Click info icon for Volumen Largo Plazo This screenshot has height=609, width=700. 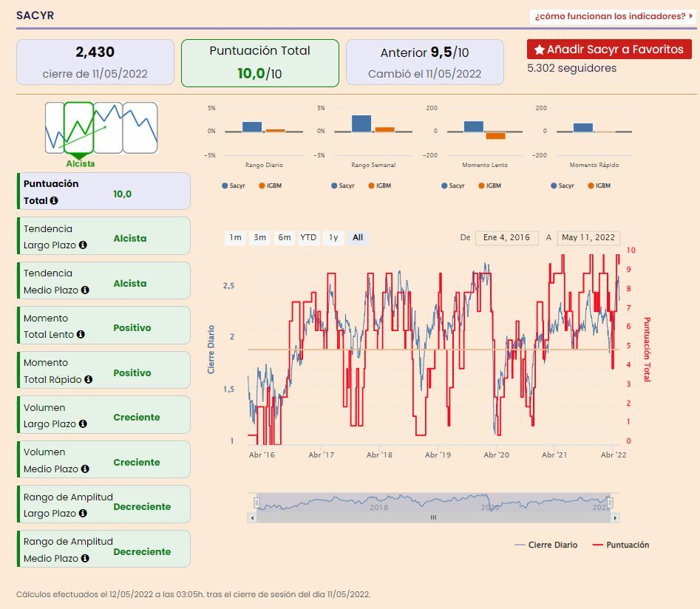click(x=83, y=423)
